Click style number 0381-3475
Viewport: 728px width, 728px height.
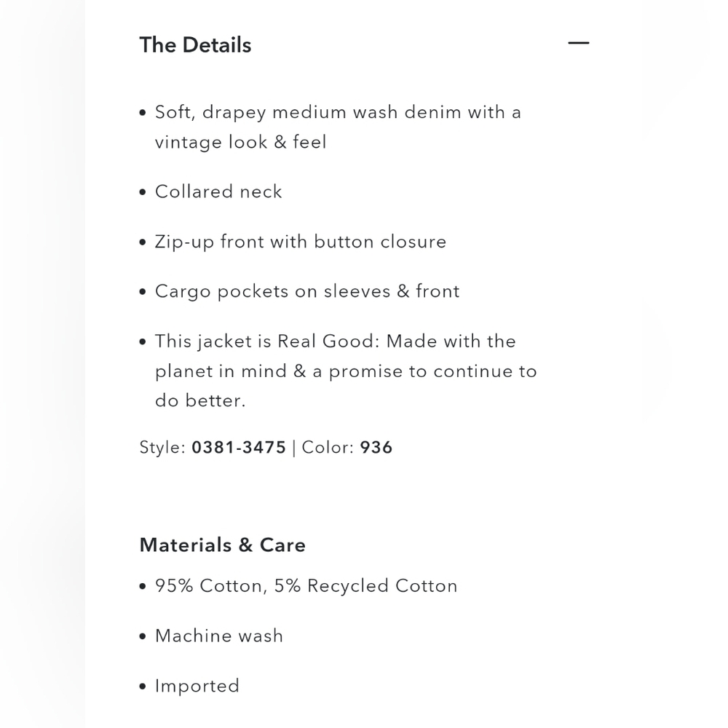[239, 447]
